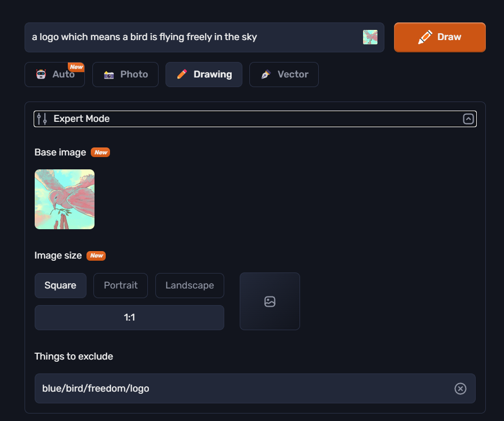Click the robot icon on Auto mode

(x=41, y=74)
